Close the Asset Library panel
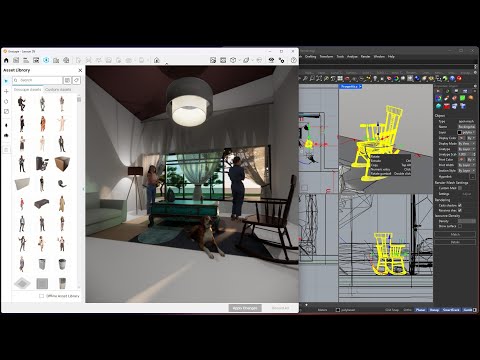480x360 pixels. click(80, 70)
